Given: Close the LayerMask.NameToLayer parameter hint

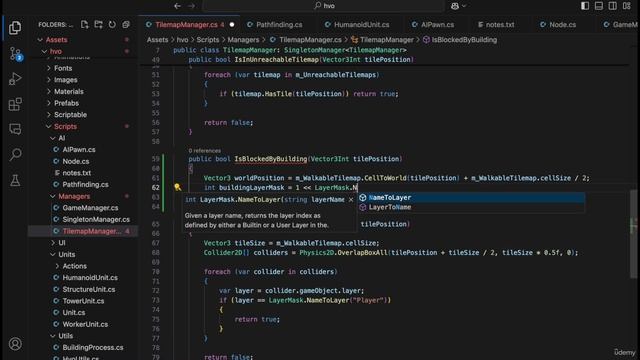Looking at the screenshot, I should (351, 200).
